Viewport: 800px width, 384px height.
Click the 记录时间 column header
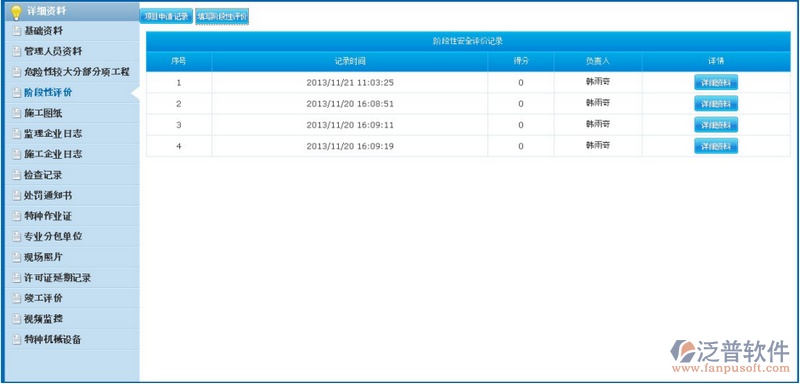[x=349, y=61]
